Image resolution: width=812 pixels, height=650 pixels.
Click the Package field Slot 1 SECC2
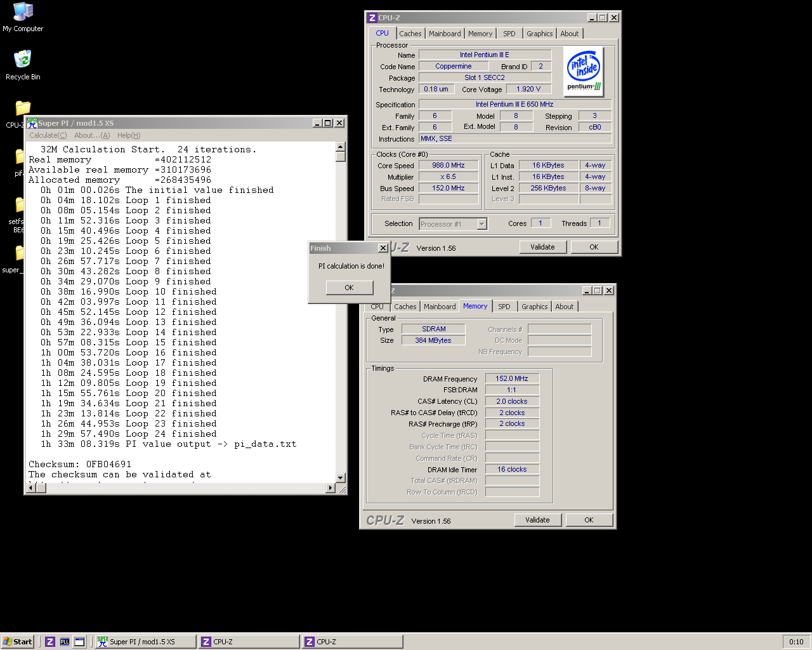pos(485,77)
